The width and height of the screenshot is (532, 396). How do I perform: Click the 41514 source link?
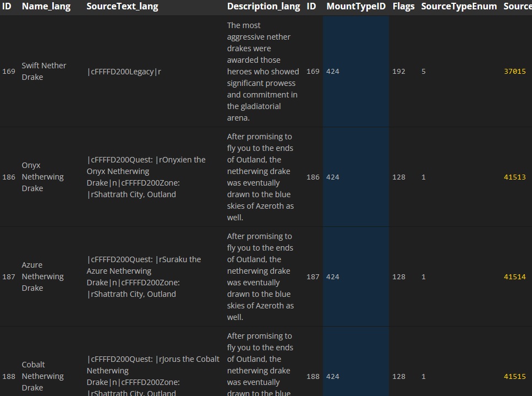[514, 277]
